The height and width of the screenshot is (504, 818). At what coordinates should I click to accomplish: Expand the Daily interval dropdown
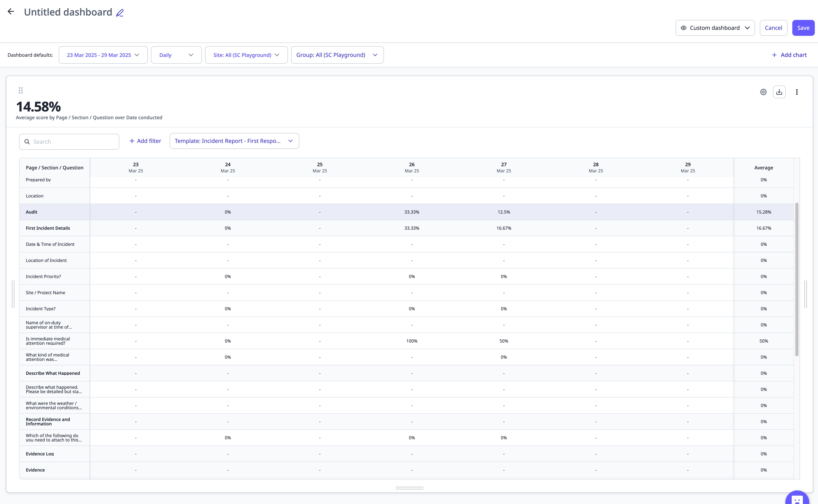point(176,55)
